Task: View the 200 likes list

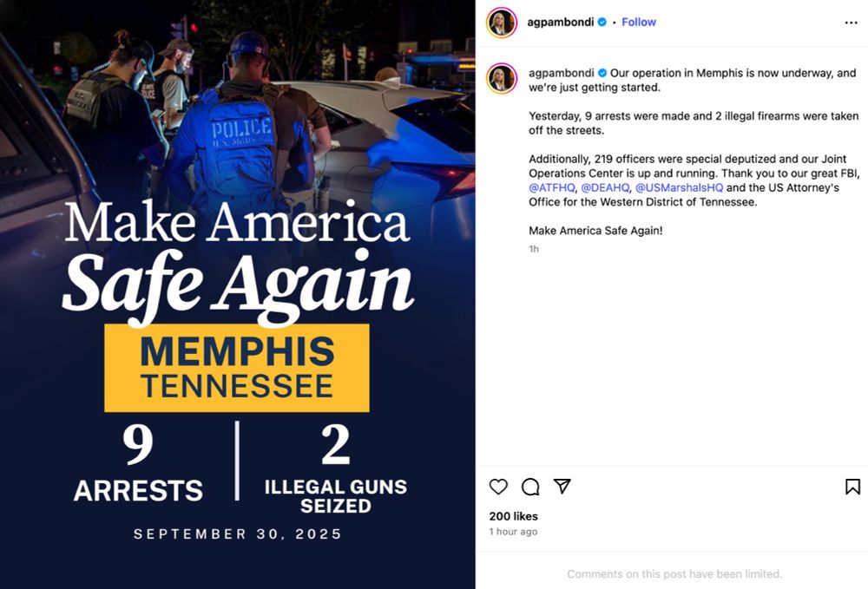Action: 513,516
